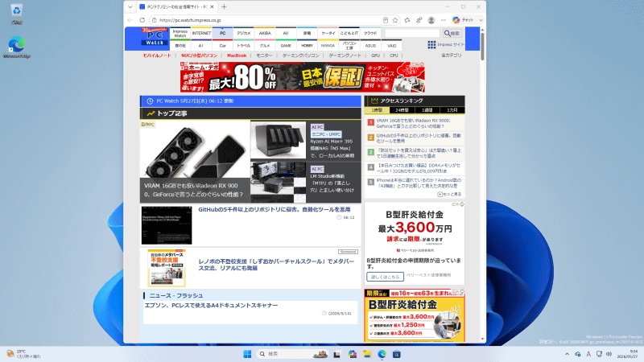Open Microsoft Store from the taskbar
This screenshot has height=362, width=644.
click(396, 354)
